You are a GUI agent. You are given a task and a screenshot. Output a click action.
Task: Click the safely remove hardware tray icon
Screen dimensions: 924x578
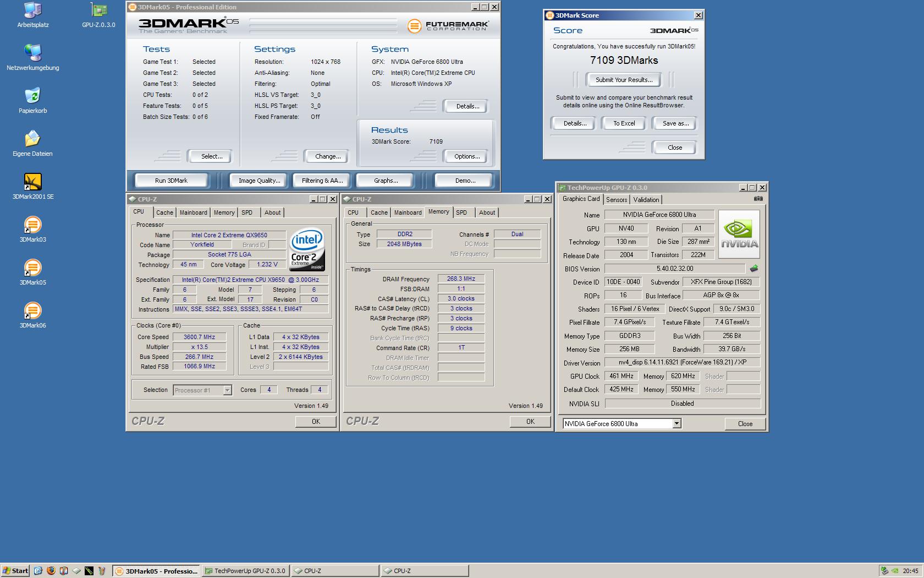(x=884, y=571)
